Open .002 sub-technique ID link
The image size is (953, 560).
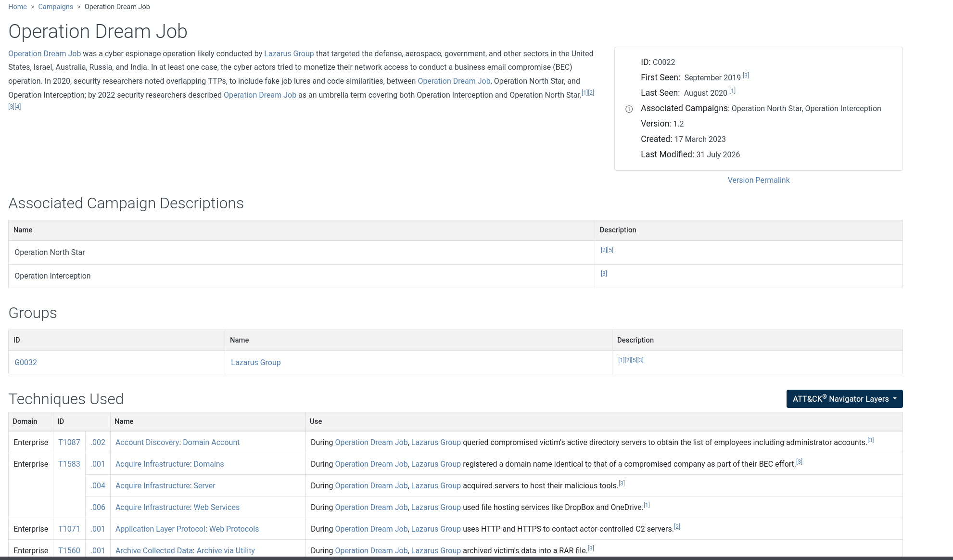coord(98,442)
